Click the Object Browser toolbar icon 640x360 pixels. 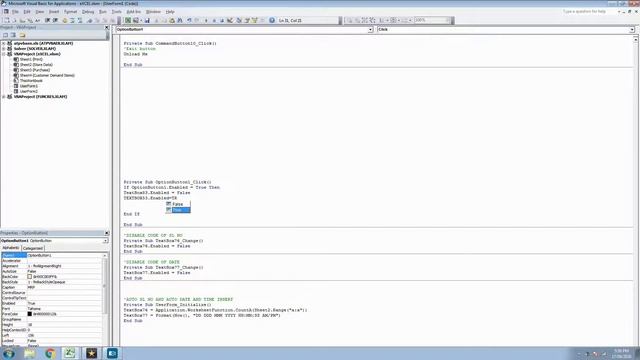click(x=255, y=20)
